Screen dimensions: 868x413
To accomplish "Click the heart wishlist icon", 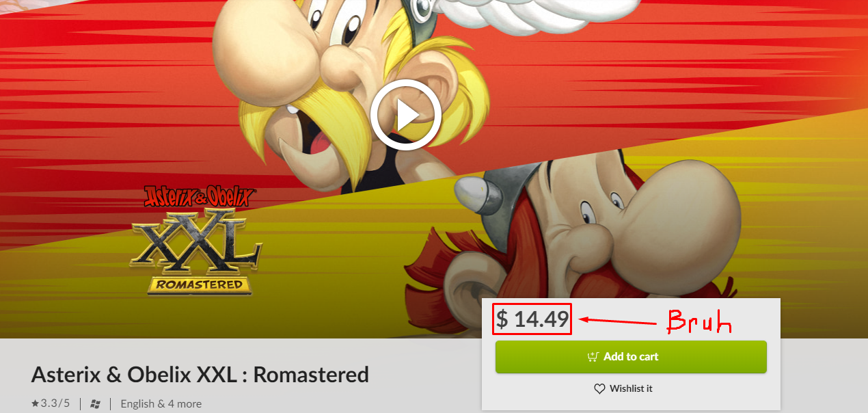I will (599, 388).
